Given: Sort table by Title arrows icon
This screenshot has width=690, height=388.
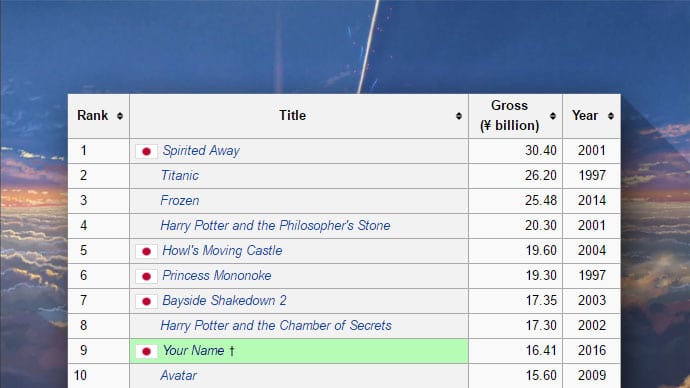Looking at the screenshot, I should pos(459,116).
